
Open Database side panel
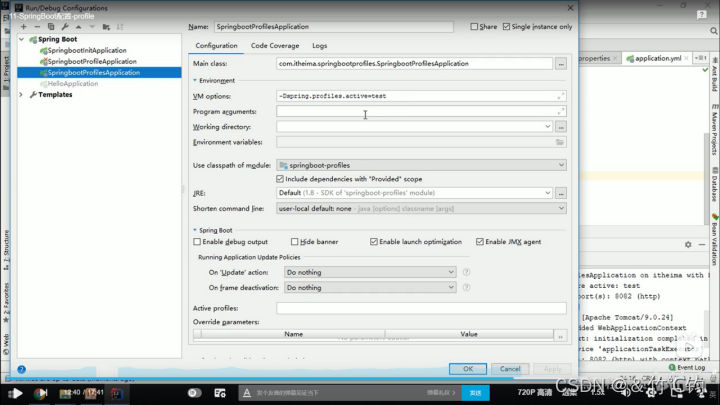[714, 185]
